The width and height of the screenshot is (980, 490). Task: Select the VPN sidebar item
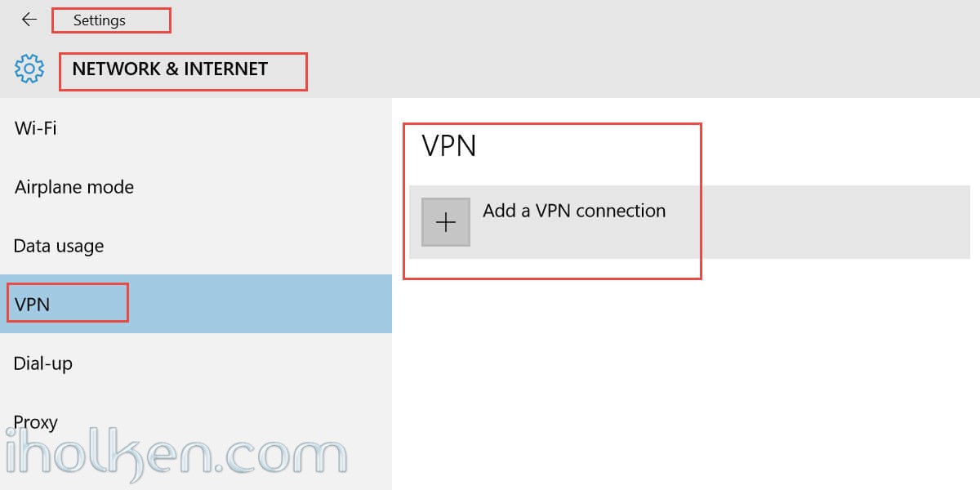[196, 304]
